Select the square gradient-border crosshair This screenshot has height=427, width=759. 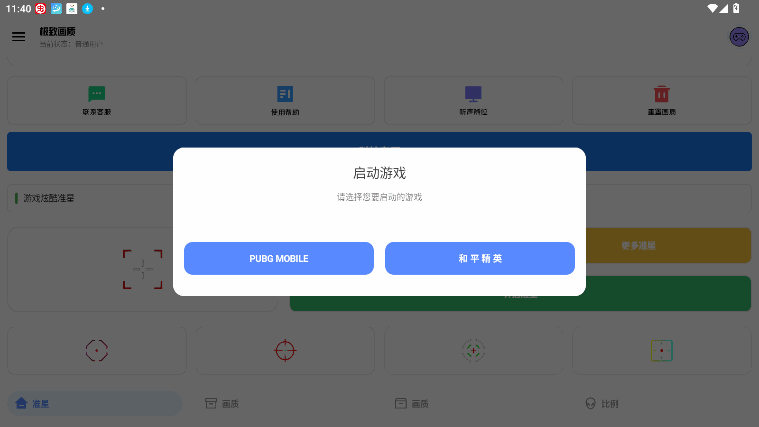662,351
